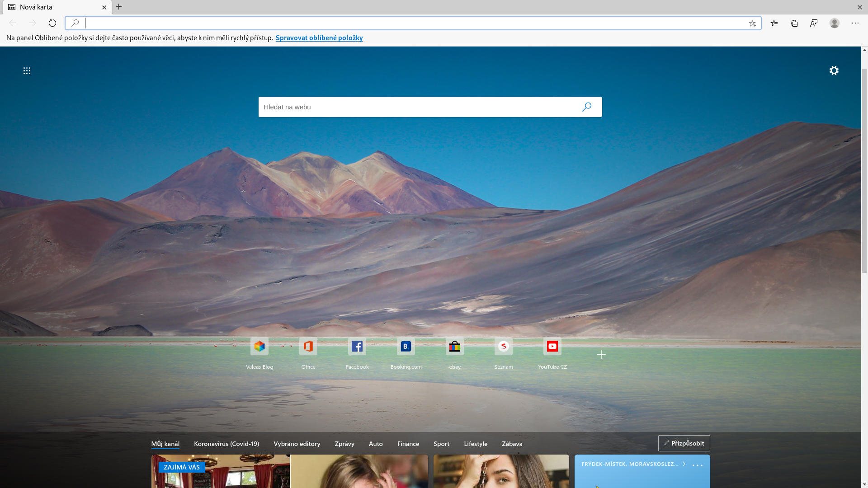Switch to Vybráno editory tab
The image size is (868, 488).
point(297,444)
